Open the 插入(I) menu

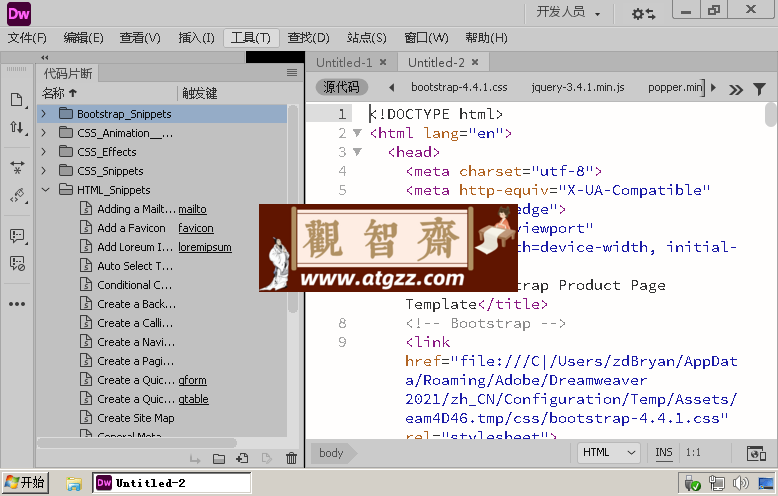[196, 38]
